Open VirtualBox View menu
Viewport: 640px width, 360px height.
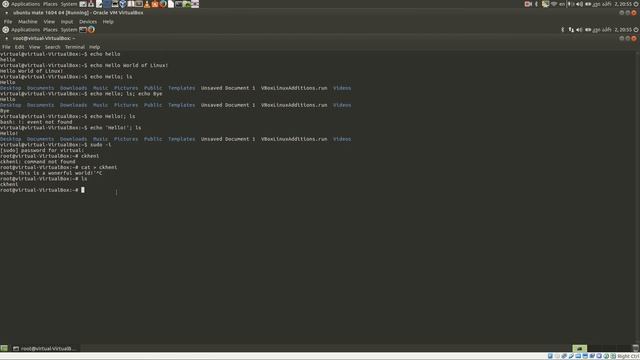coord(49,22)
